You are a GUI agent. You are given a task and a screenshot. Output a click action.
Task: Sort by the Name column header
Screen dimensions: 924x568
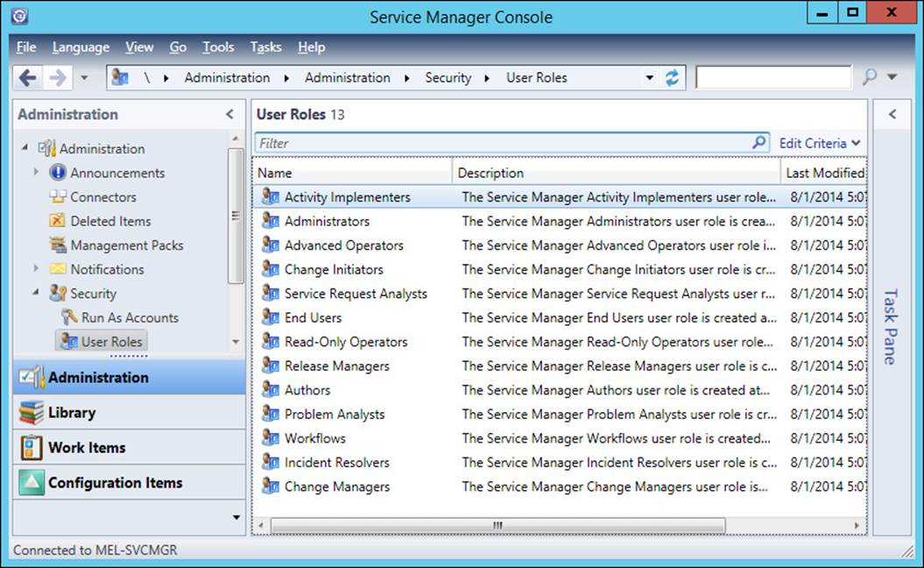[352, 173]
